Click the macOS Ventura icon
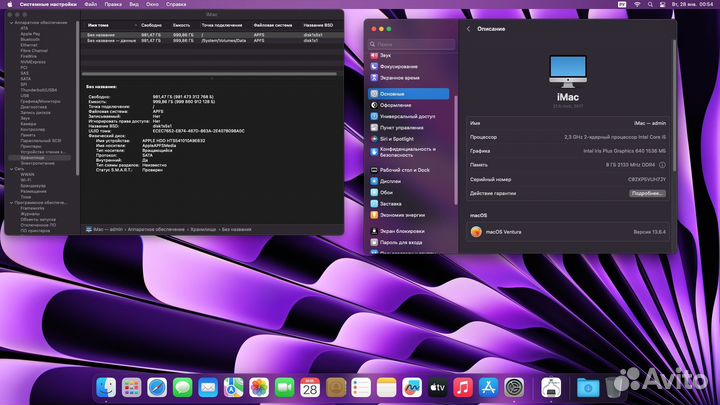Image resolution: width=720 pixels, height=405 pixels. point(476,232)
